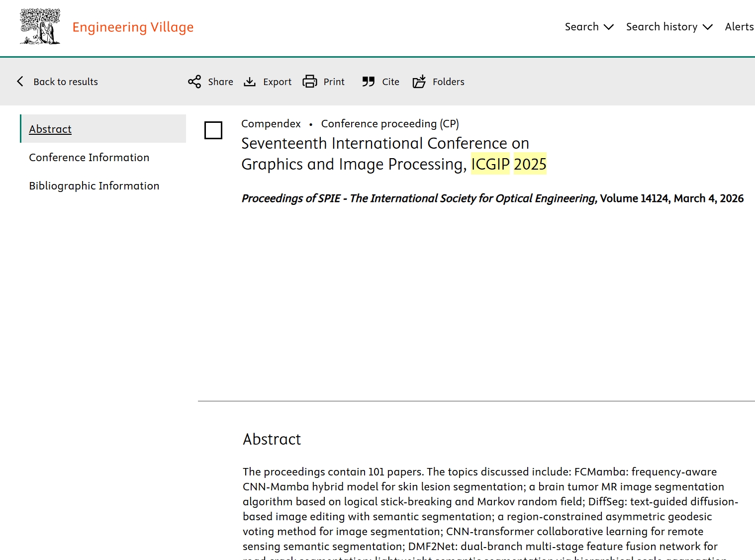The height and width of the screenshot is (560, 755).
Task: Click the Folders icon
Action: [419, 82]
